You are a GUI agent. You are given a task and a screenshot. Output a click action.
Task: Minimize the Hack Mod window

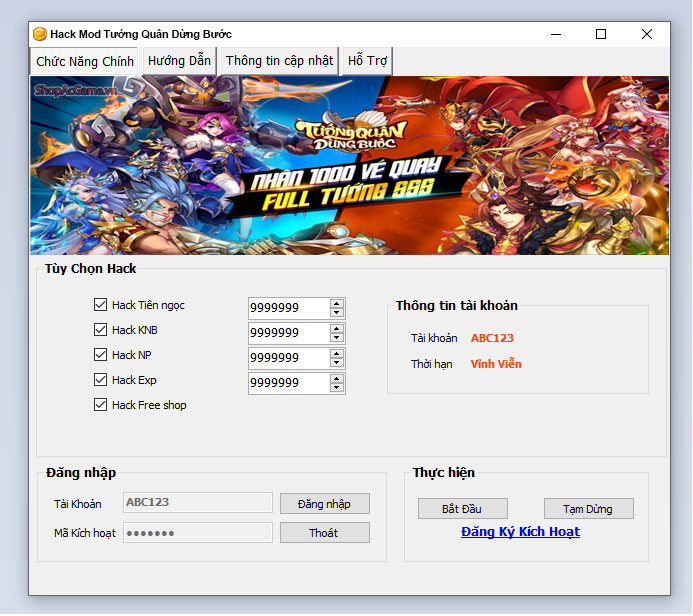pos(556,34)
